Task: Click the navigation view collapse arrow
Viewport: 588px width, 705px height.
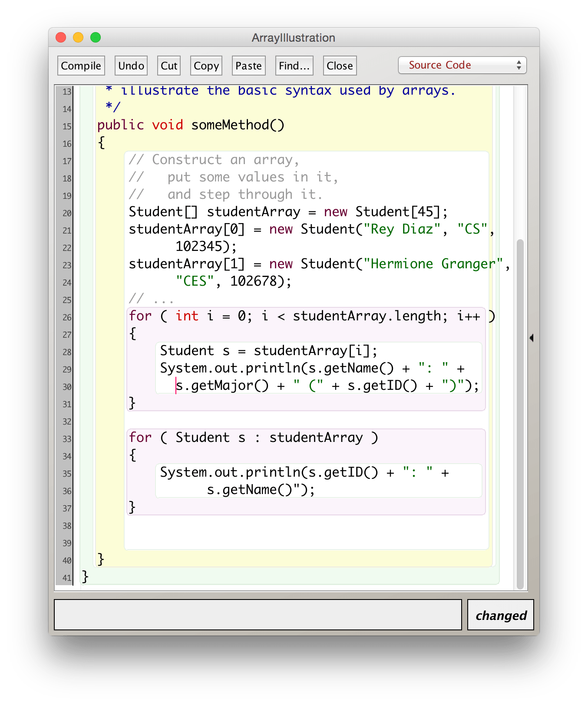Action: tap(532, 338)
